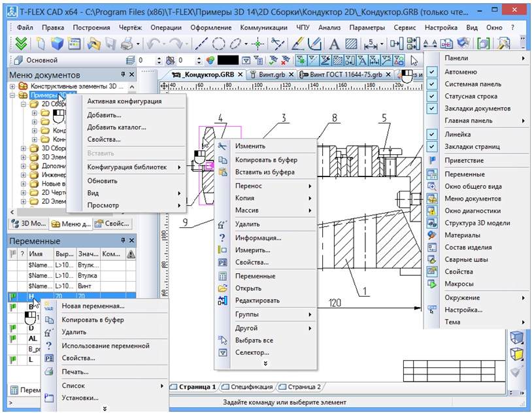The image size is (532, 413).
Task: Choose Обновить in the library context menu
Action: [102, 181]
